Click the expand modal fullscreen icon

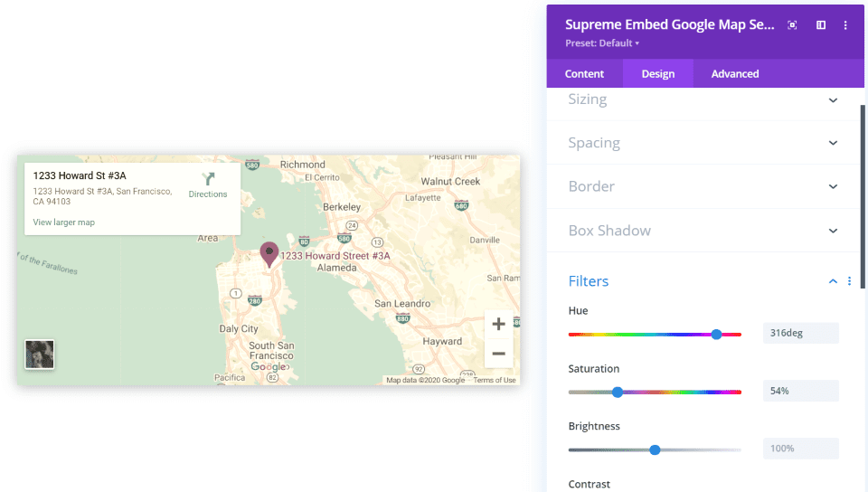pyautogui.click(x=792, y=25)
